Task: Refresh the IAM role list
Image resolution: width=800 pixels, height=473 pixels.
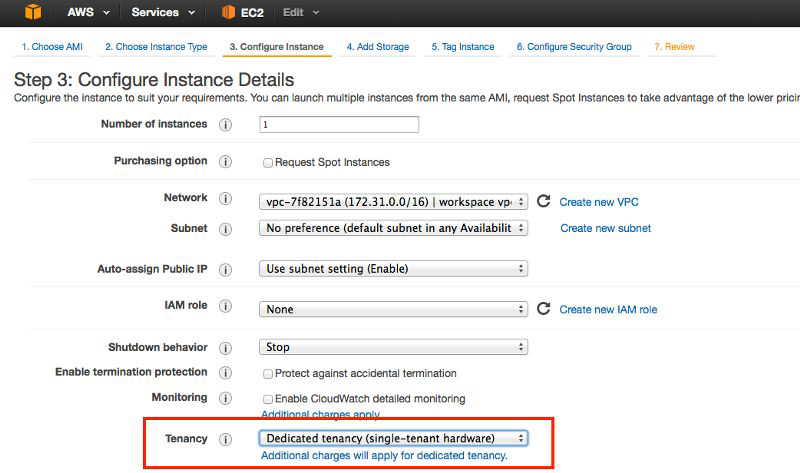Action: point(544,309)
